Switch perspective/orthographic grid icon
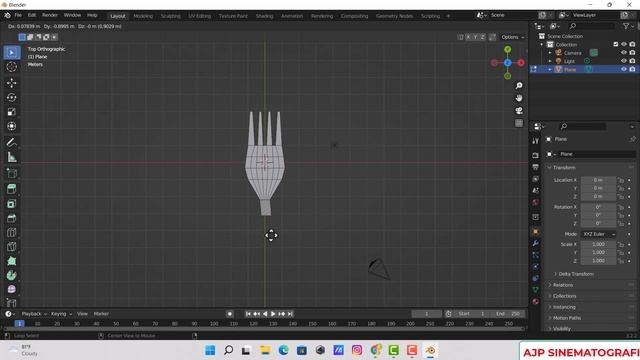The image size is (640, 360). (519, 123)
